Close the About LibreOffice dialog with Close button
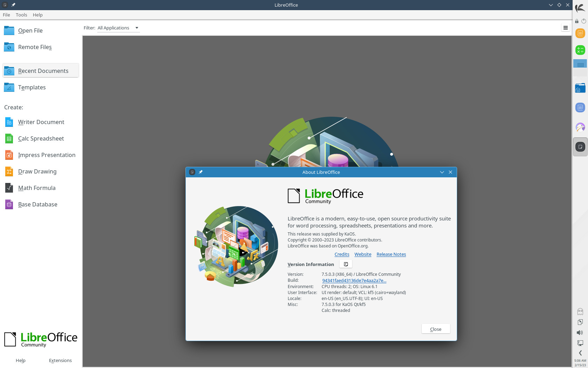This screenshot has width=588, height=368. point(436,329)
